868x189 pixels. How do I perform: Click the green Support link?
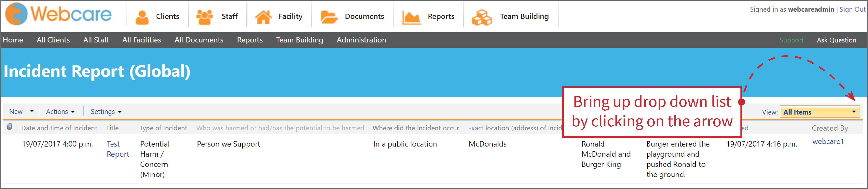pyautogui.click(x=792, y=40)
